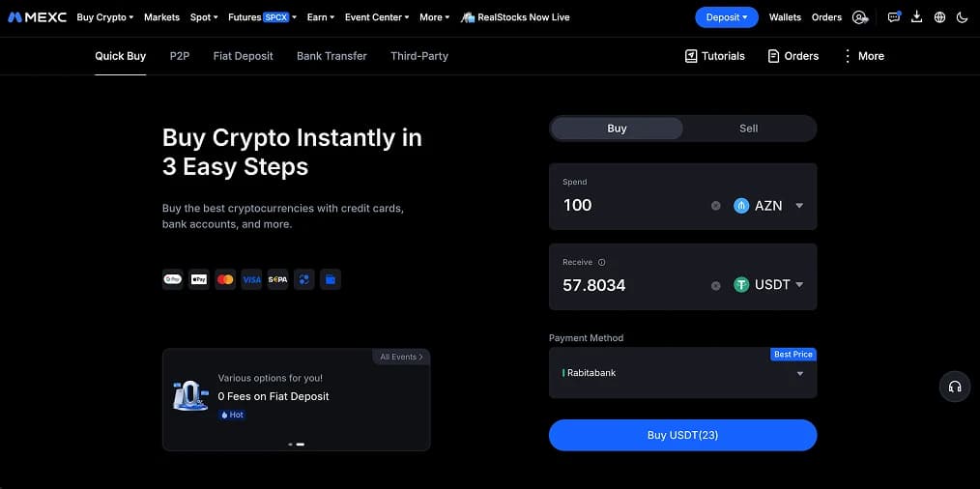Viewport: 980px width, 489px height.
Task: Click the Apple Pay icon
Action: tap(199, 279)
